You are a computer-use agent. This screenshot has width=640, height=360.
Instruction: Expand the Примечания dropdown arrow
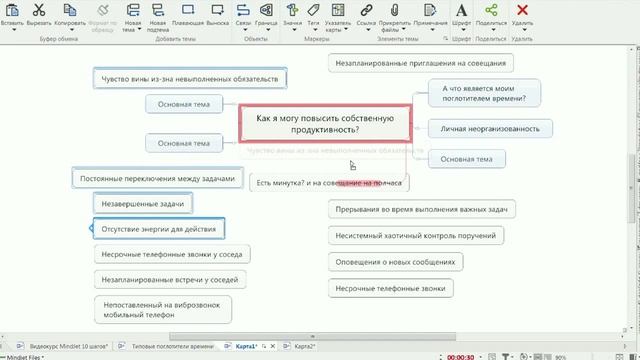click(432, 30)
